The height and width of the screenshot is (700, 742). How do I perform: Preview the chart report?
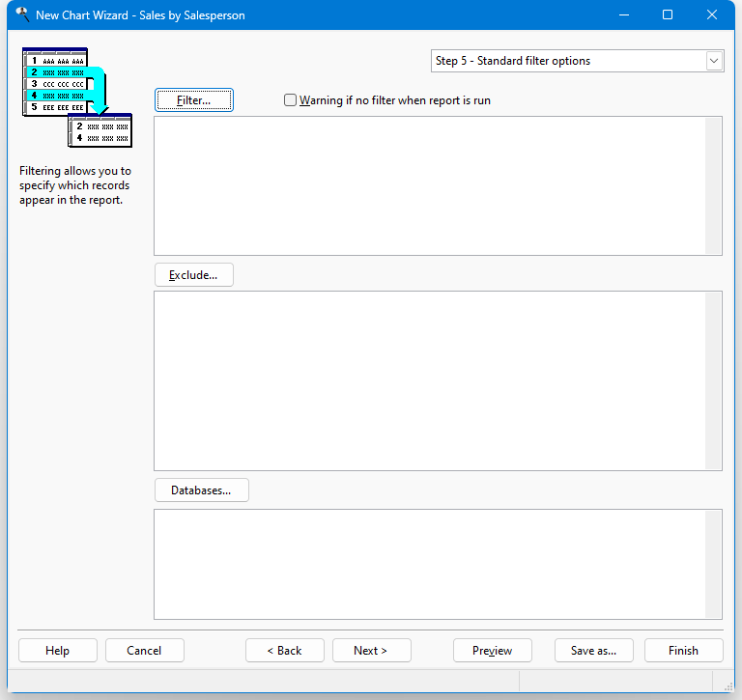point(492,651)
